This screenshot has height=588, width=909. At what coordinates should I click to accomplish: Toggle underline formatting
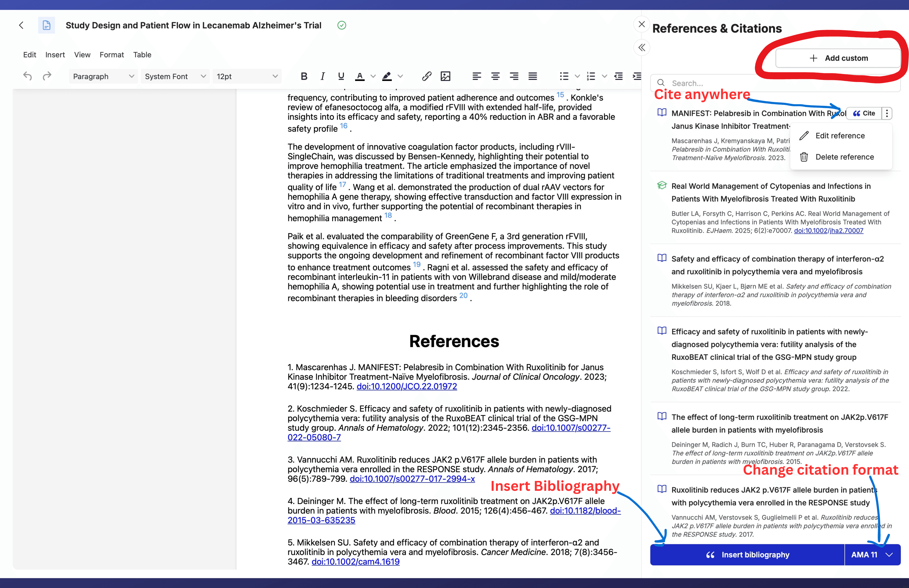pyautogui.click(x=341, y=76)
